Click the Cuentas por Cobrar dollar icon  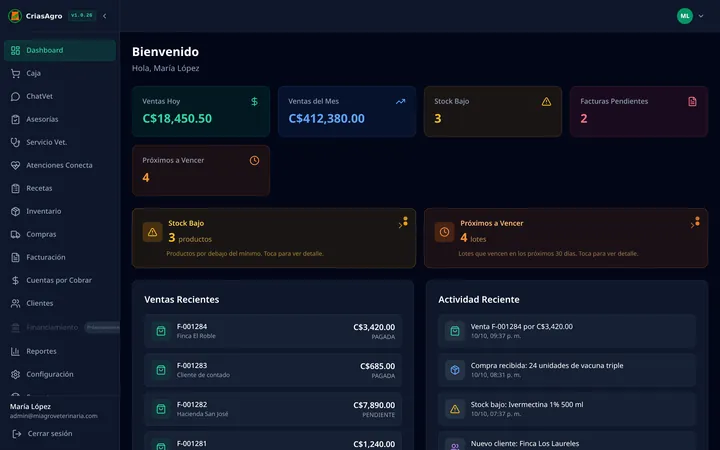click(16, 280)
